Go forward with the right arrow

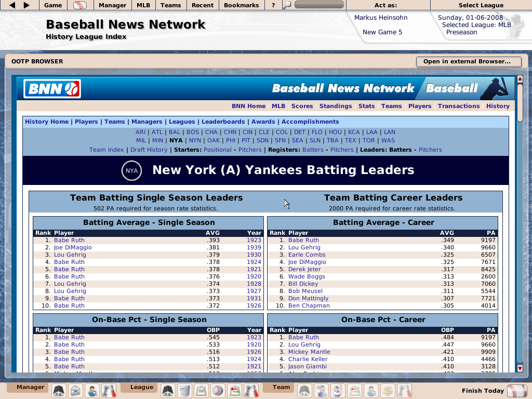[26, 5]
